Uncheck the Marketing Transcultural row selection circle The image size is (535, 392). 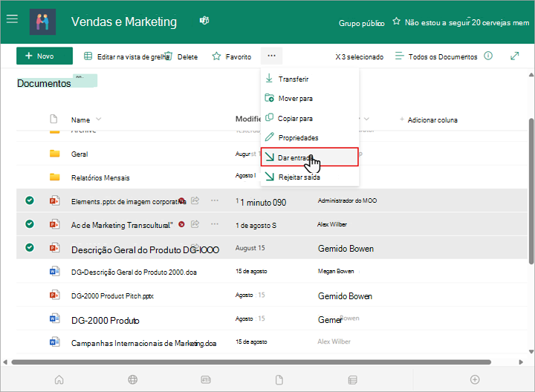(x=30, y=224)
